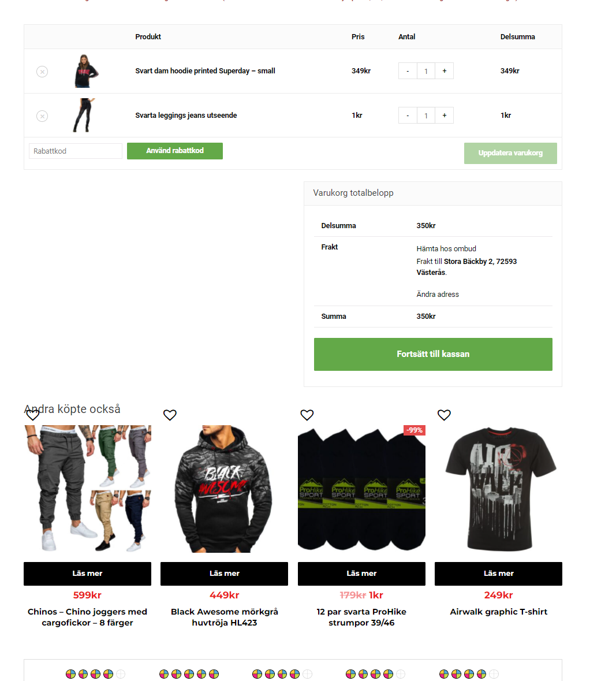Open the Ändra adress link
616x681 pixels.
tap(438, 295)
